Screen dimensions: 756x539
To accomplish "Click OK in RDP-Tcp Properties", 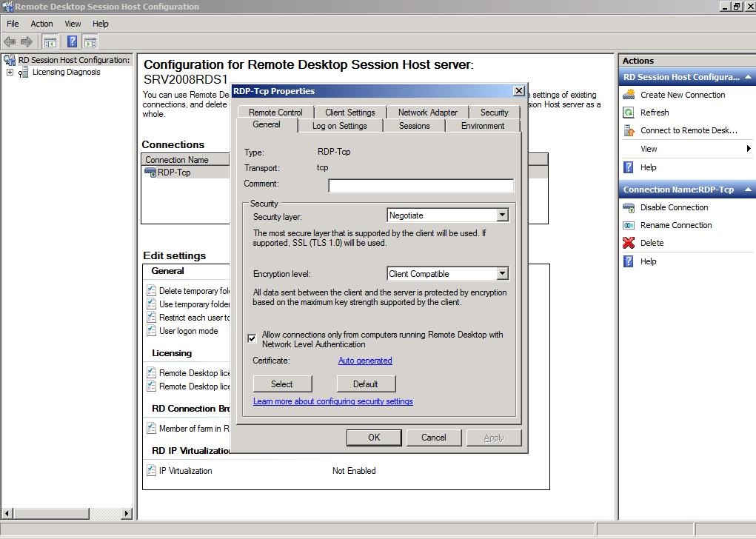I will pyautogui.click(x=374, y=438).
